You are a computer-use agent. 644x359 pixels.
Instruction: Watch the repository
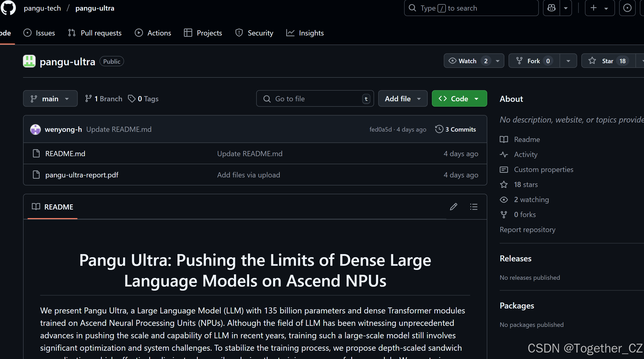pos(468,61)
